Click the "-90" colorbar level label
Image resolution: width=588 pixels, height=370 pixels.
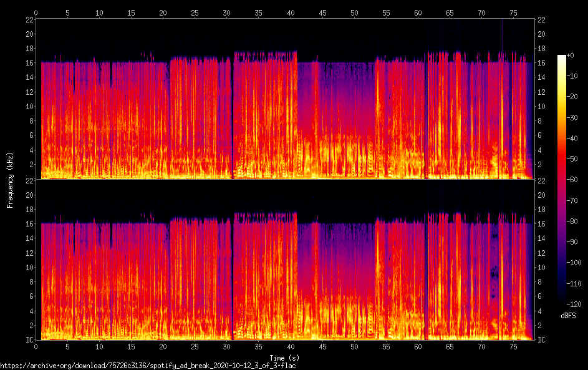click(x=572, y=242)
